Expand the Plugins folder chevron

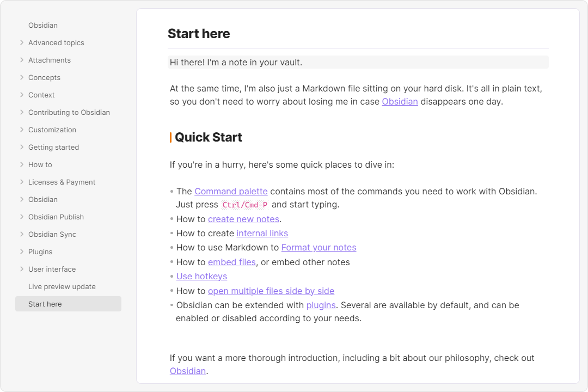[x=22, y=252]
